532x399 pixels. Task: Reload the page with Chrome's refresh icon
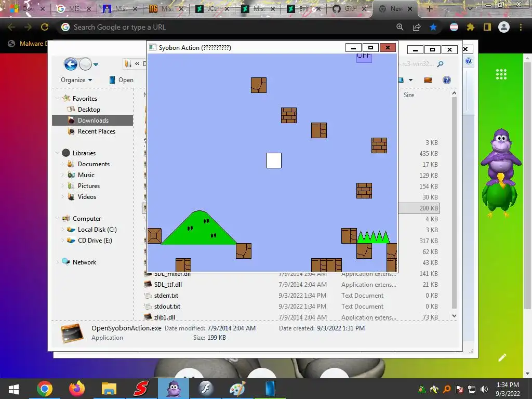[x=45, y=27]
